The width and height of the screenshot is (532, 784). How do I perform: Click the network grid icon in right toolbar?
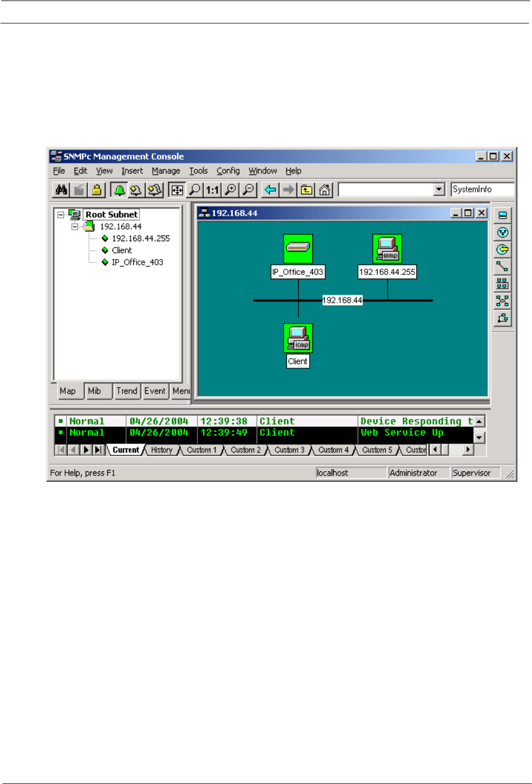pyautogui.click(x=502, y=284)
